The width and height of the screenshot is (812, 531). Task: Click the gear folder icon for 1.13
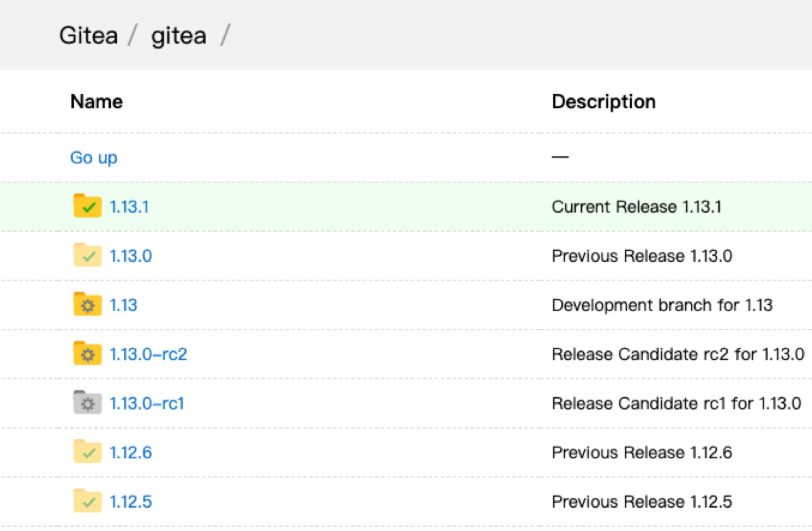pos(87,304)
